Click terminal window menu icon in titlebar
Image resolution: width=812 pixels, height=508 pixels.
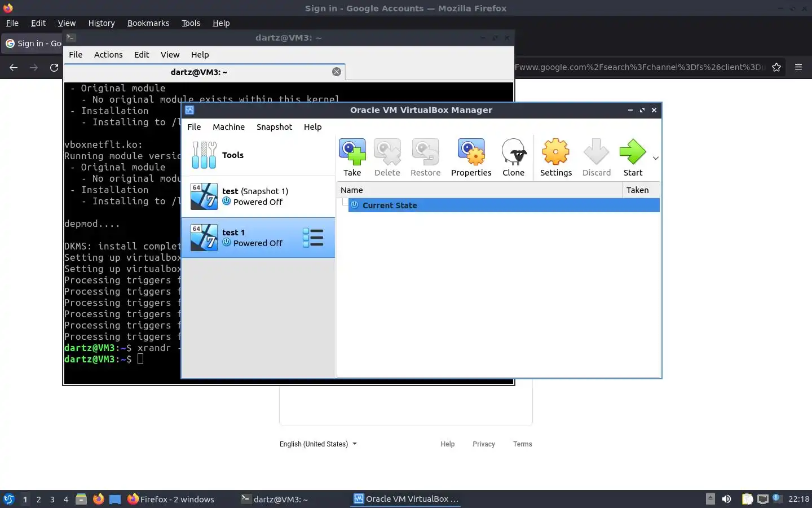click(70, 38)
